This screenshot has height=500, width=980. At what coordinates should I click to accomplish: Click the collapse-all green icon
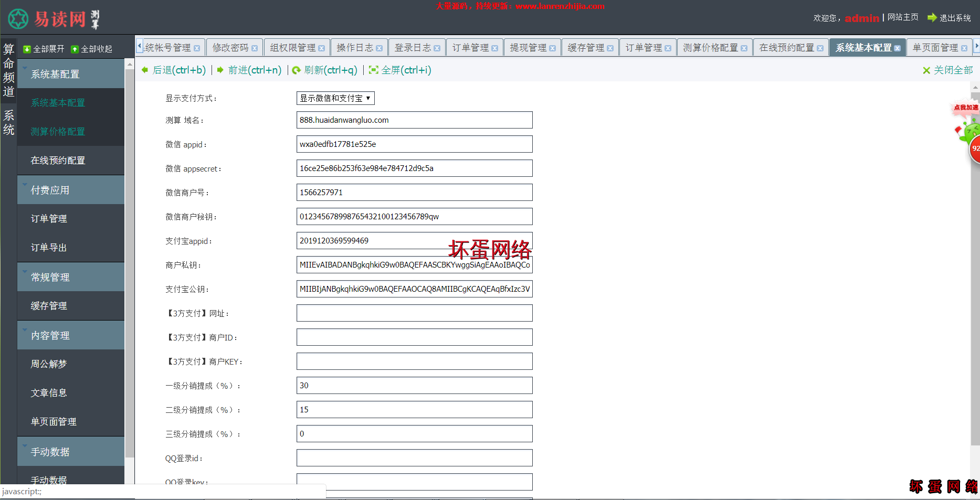75,49
